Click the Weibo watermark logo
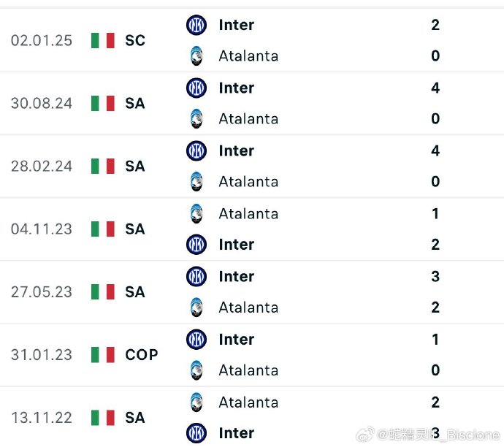Image resolution: width=504 pixels, height=447 pixels. (x=364, y=435)
